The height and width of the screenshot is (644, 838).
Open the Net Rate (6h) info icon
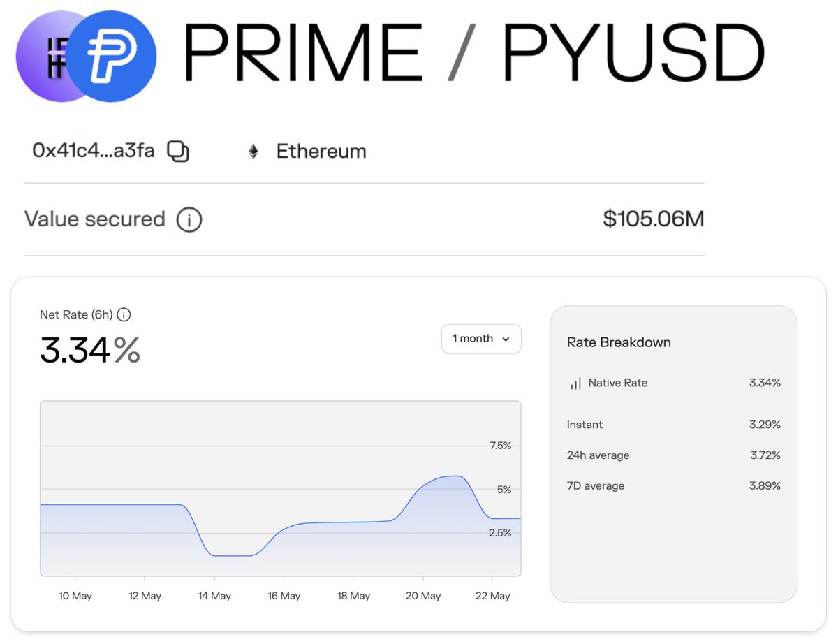click(124, 315)
